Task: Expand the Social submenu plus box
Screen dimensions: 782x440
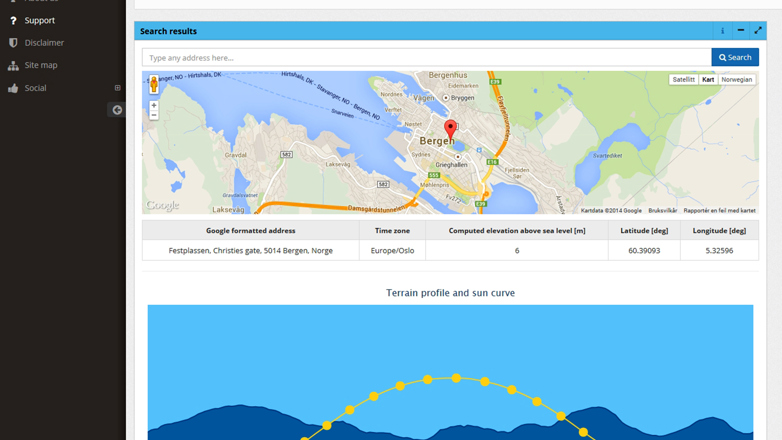Action: coord(118,88)
